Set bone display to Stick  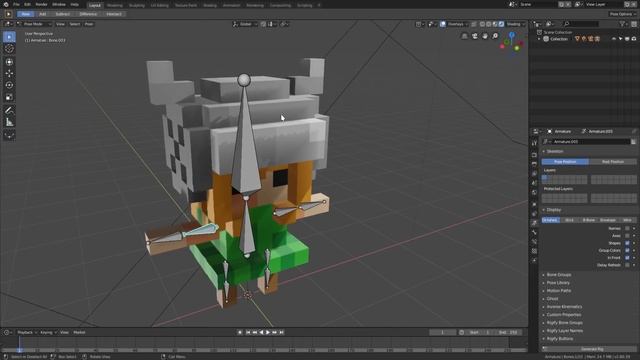click(x=569, y=220)
